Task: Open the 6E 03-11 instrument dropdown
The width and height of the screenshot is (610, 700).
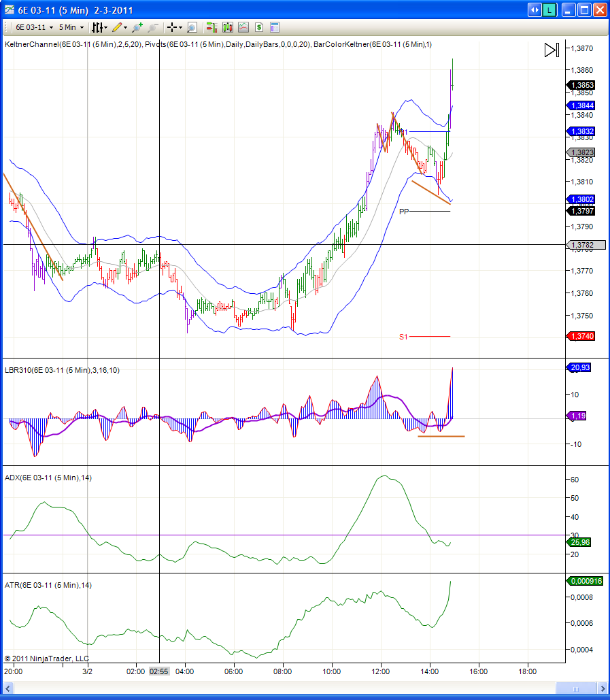Action: tap(34, 27)
